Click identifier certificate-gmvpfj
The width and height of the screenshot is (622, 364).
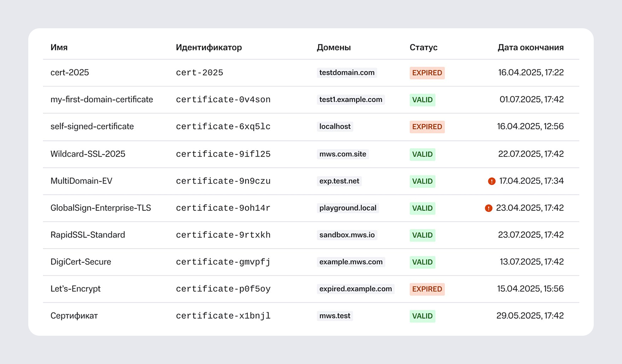[223, 262]
